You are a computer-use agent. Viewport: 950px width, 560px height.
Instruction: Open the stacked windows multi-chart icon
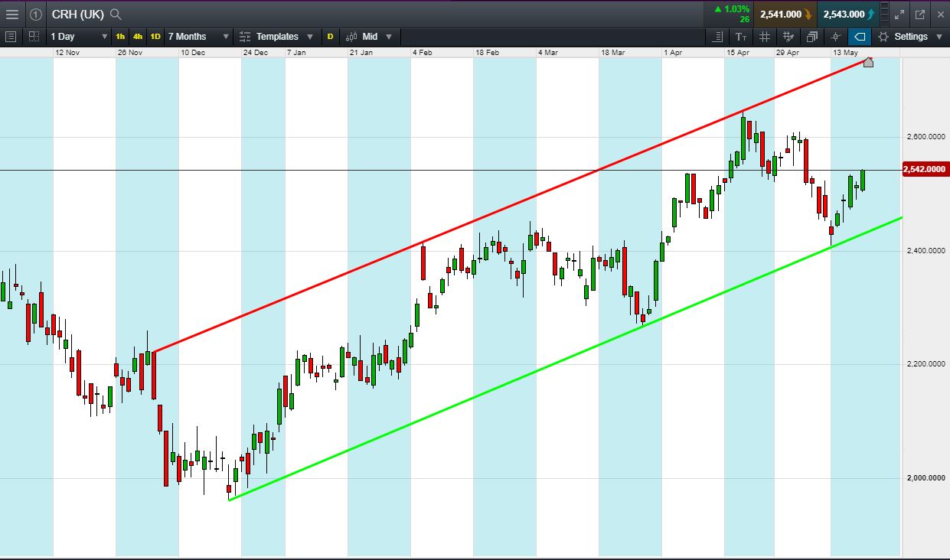coord(811,36)
